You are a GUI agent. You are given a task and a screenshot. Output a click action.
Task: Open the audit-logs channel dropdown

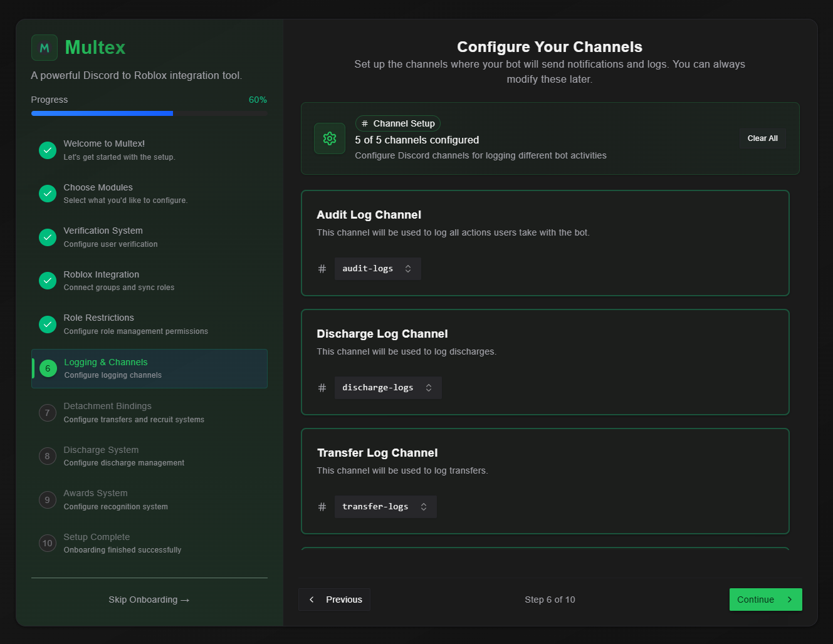(377, 269)
